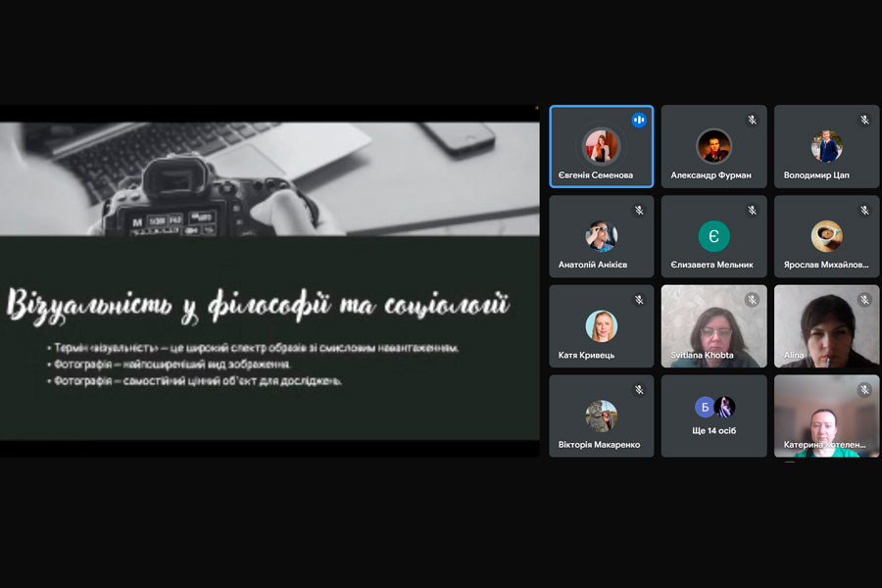Click muted mic icon on Svitlana Khobta tile

pyautogui.click(x=752, y=300)
